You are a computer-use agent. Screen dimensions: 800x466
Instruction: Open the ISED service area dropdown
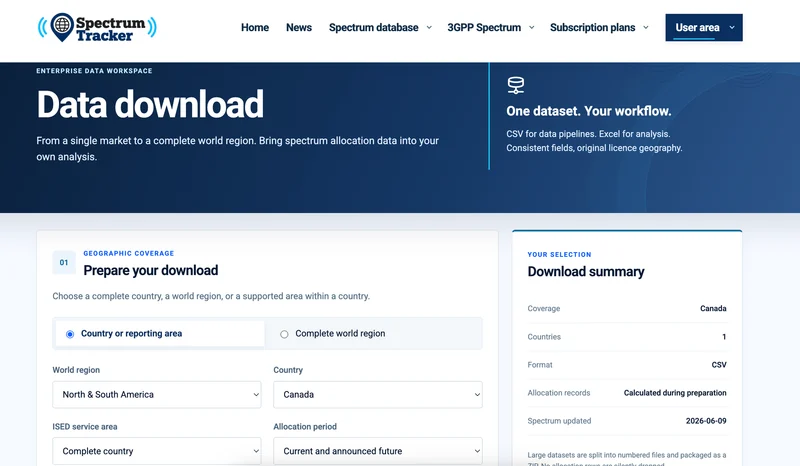click(157, 451)
